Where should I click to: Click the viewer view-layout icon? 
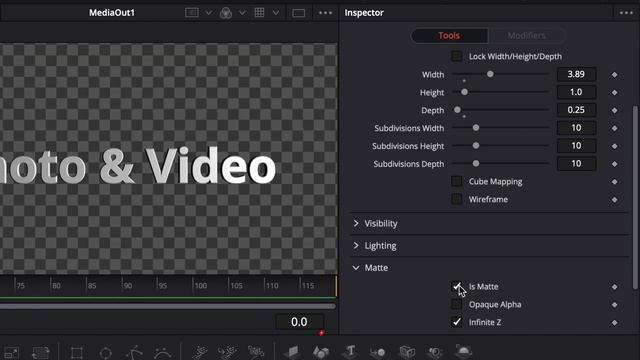click(x=191, y=13)
